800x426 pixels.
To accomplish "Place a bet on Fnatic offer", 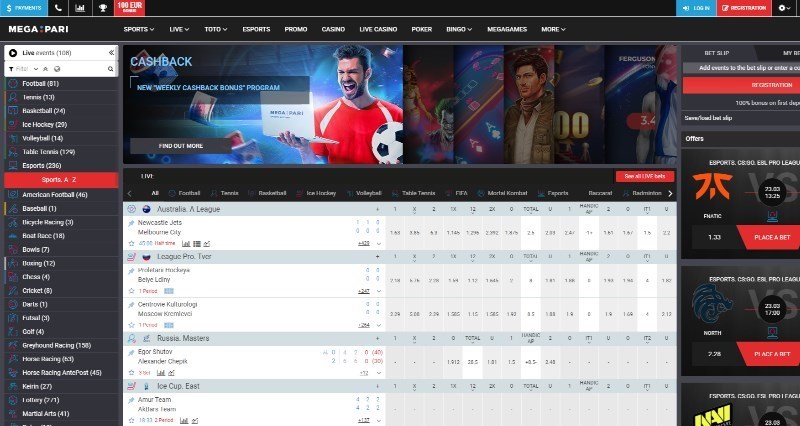I will pyautogui.click(x=771, y=237).
